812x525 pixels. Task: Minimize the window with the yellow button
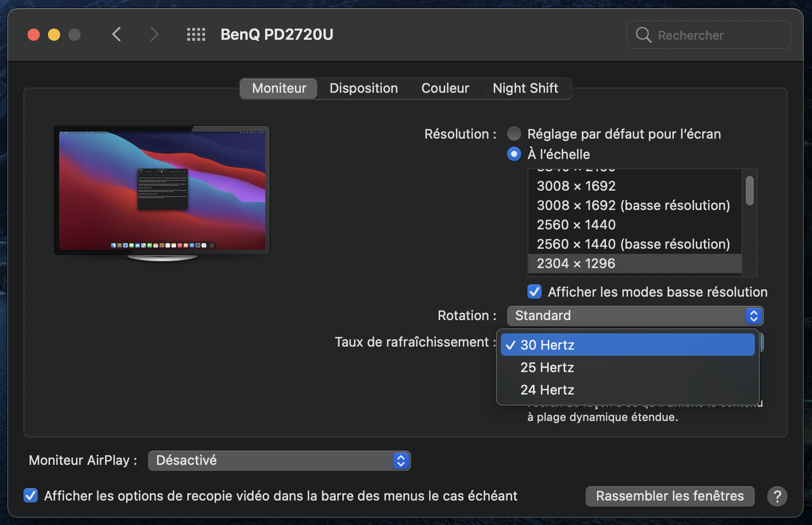coord(54,35)
